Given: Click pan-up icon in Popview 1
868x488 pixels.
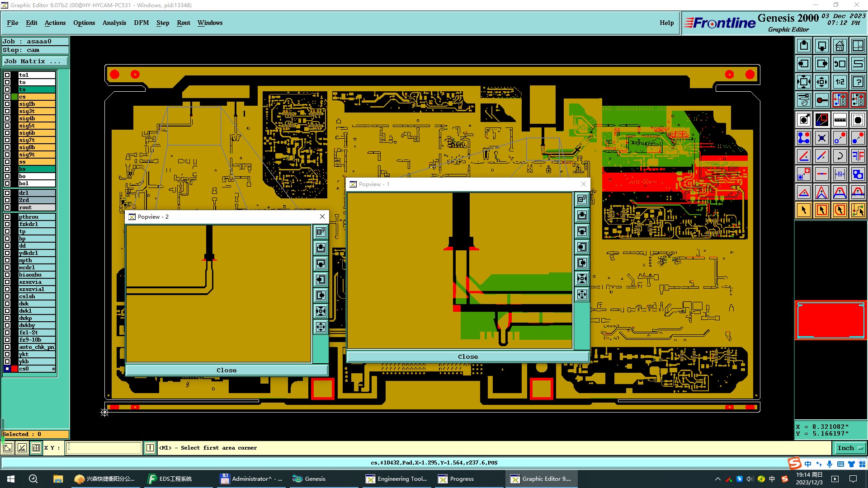Looking at the screenshot, I should [582, 216].
